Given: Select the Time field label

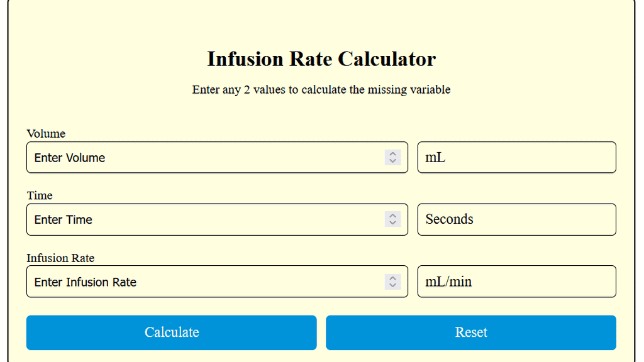Looking at the screenshot, I should tap(40, 195).
